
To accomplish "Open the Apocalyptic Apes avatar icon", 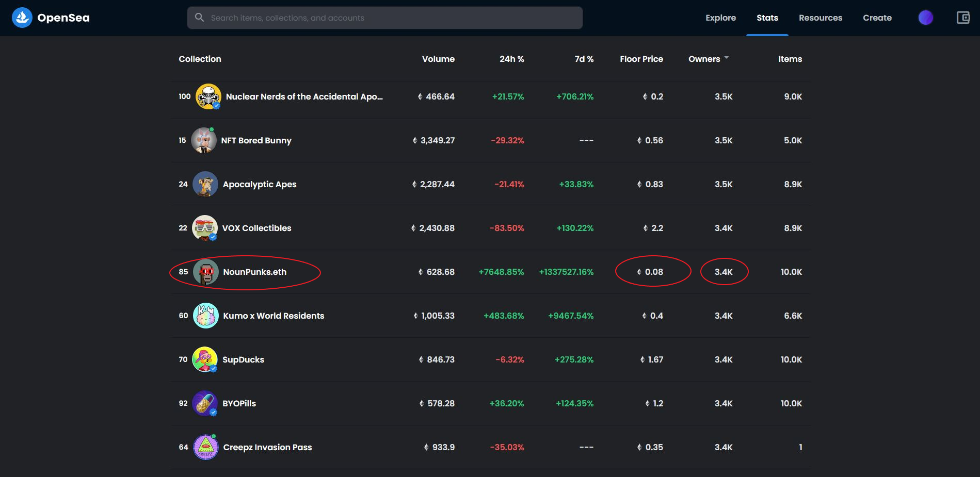I will (205, 184).
